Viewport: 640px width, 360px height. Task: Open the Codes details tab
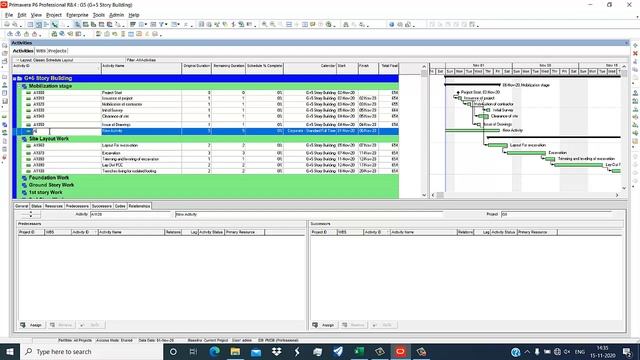pos(120,206)
